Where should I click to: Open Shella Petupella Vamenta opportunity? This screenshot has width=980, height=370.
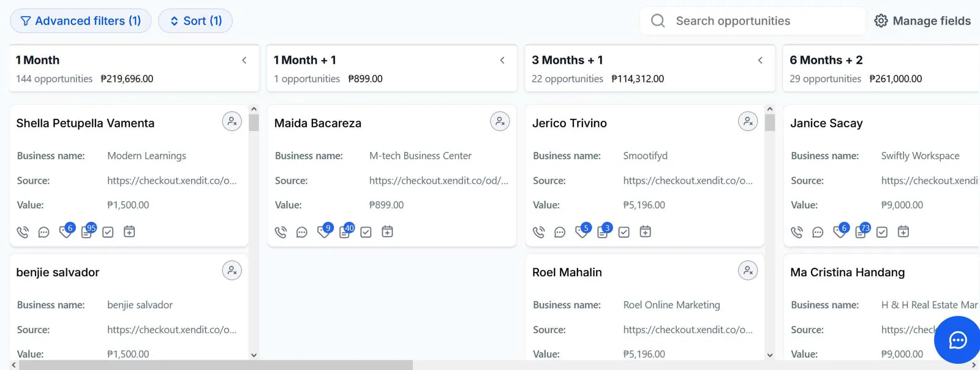[x=85, y=123]
